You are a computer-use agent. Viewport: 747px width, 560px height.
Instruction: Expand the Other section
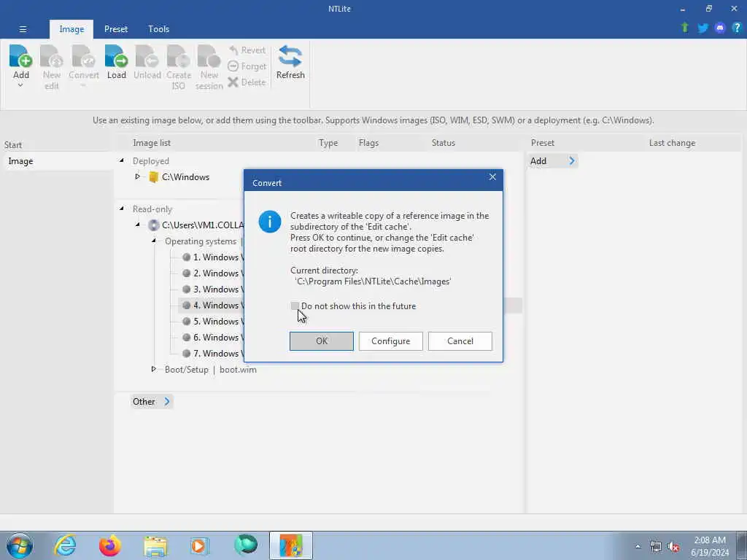(x=151, y=402)
